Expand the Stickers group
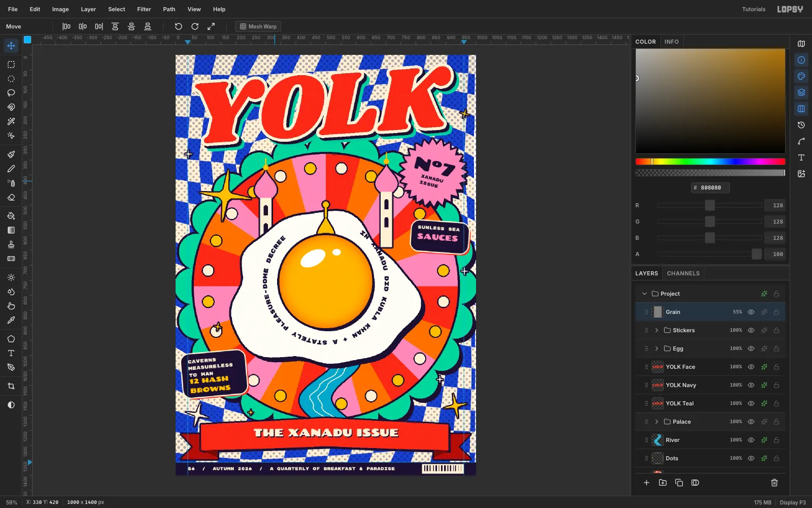Screen dimensions: 812x508 tap(657, 330)
